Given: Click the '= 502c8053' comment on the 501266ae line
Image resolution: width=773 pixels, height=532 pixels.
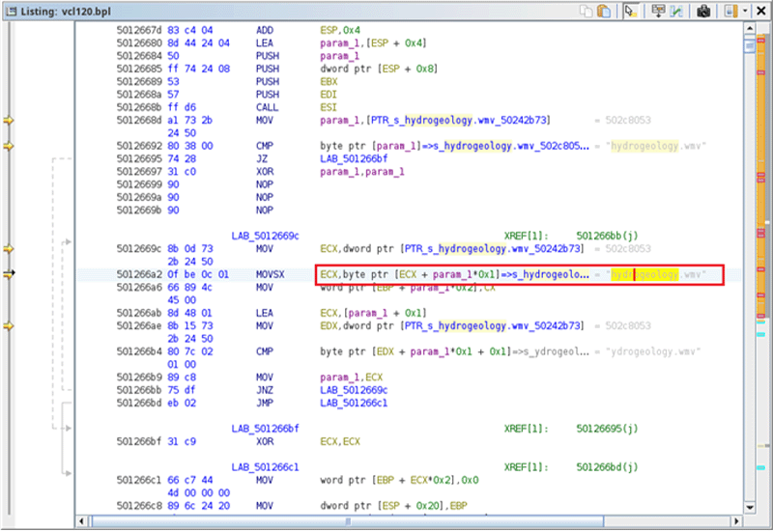Looking at the screenshot, I should 622,326.
